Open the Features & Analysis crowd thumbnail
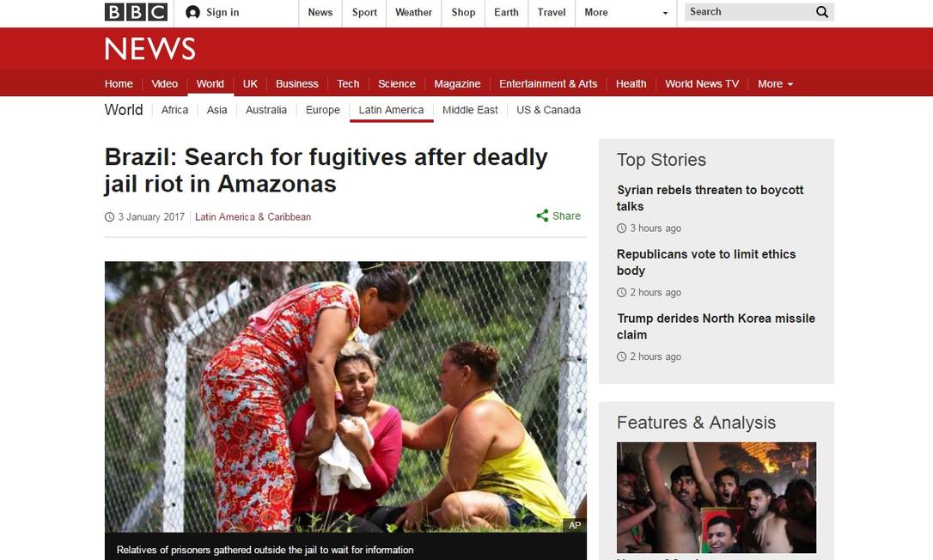Screen dimensions: 933x560 (x=717, y=497)
